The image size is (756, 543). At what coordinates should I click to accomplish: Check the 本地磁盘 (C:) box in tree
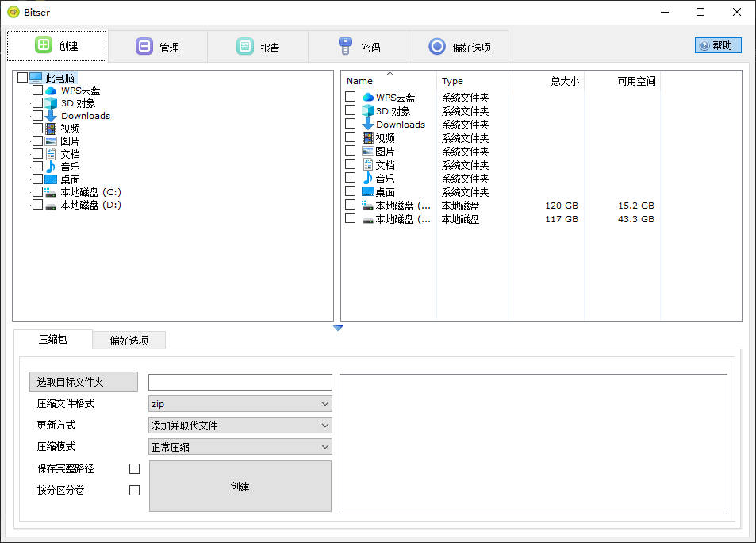click(37, 192)
